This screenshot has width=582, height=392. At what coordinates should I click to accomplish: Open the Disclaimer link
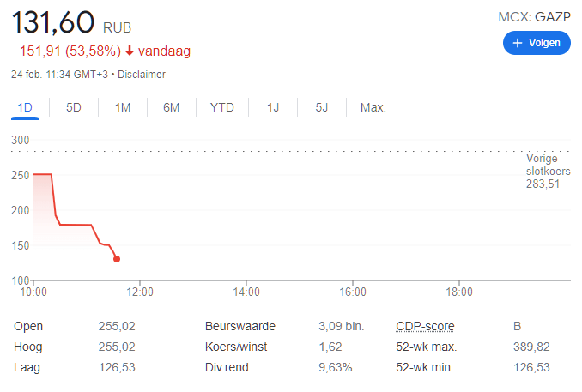coord(142,75)
